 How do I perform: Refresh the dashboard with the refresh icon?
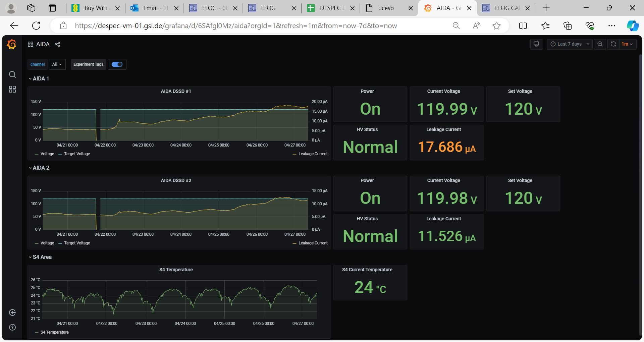(x=613, y=44)
